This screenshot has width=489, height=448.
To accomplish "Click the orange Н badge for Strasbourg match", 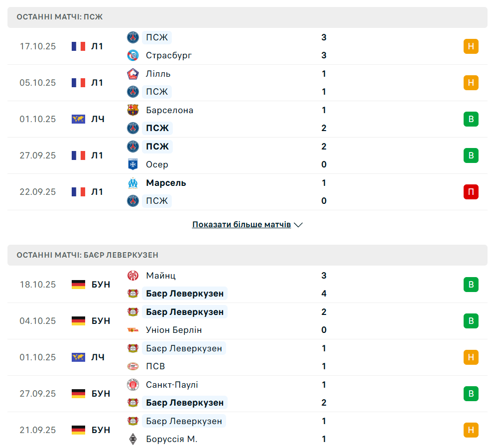I will click(471, 46).
